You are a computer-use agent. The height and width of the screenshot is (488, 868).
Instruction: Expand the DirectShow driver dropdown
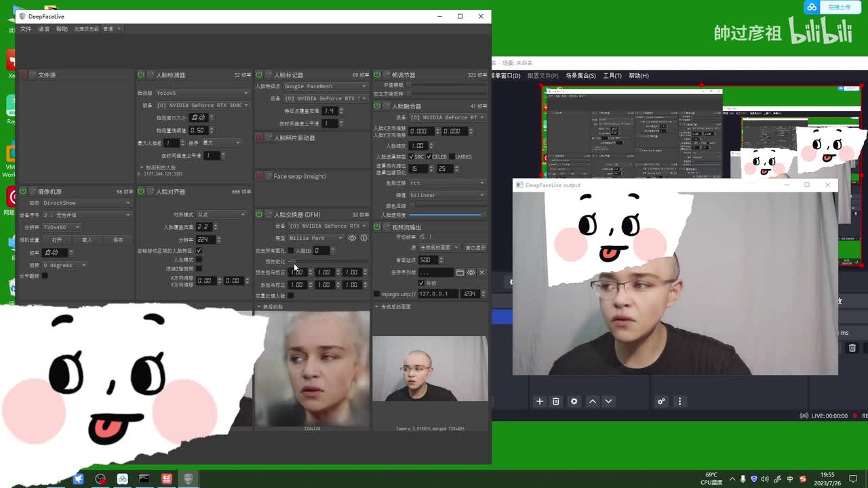coord(85,203)
